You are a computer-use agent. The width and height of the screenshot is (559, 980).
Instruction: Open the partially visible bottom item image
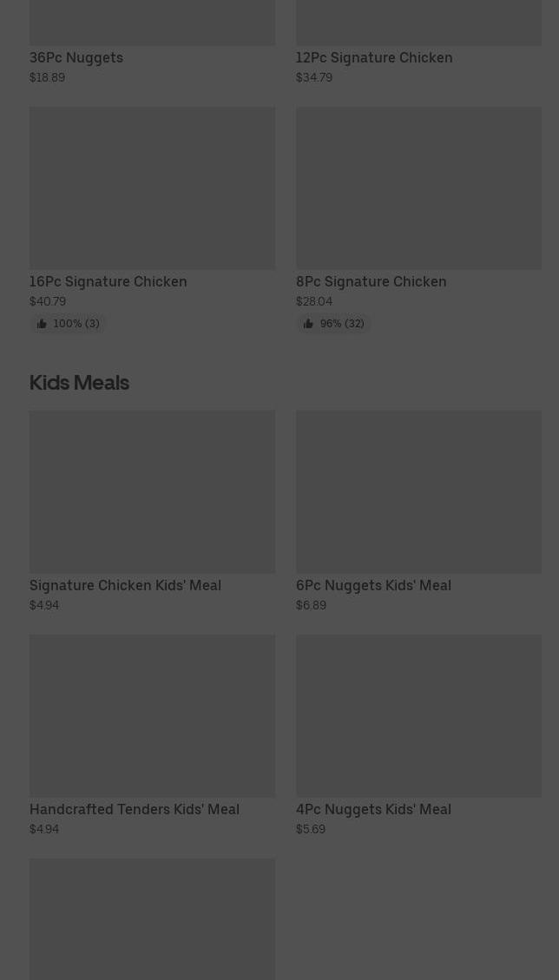[152, 919]
